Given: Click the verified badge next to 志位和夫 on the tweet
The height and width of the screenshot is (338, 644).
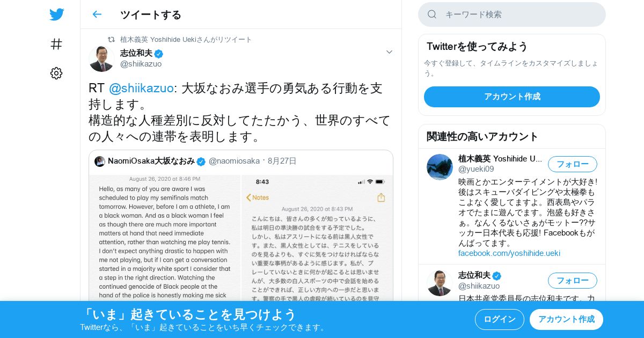Looking at the screenshot, I should (x=159, y=54).
